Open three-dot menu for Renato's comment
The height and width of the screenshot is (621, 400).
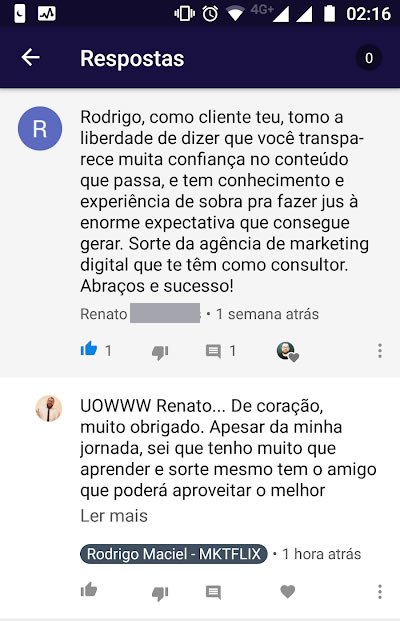[380, 351]
